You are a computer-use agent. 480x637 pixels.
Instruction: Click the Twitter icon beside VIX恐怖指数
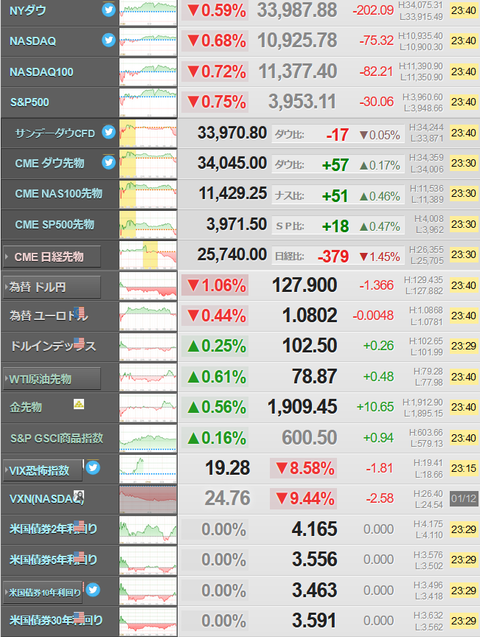[x=93, y=468]
